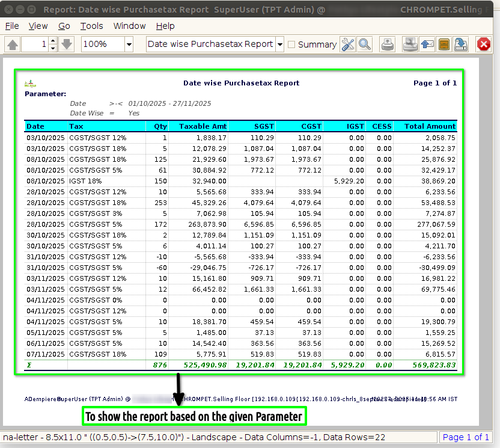This screenshot has height=448, width=500.
Task: Click grand total 569,823.83
Action: click(x=434, y=365)
